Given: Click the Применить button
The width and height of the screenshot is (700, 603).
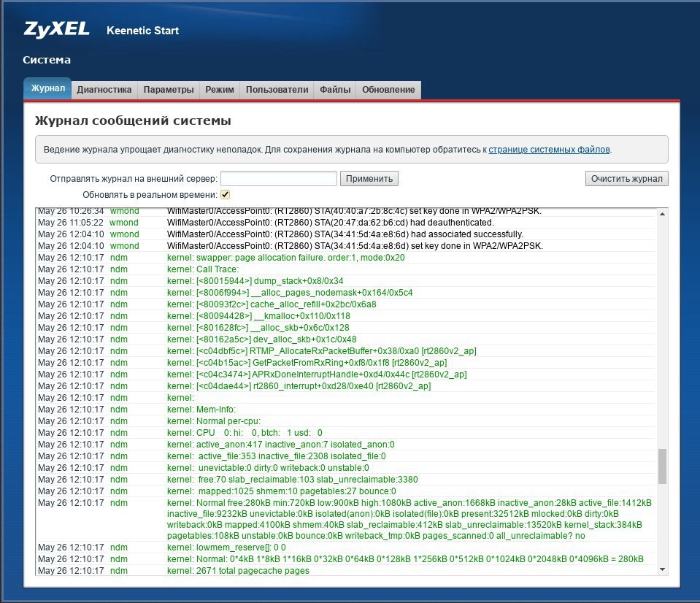Looking at the screenshot, I should tap(369, 179).
